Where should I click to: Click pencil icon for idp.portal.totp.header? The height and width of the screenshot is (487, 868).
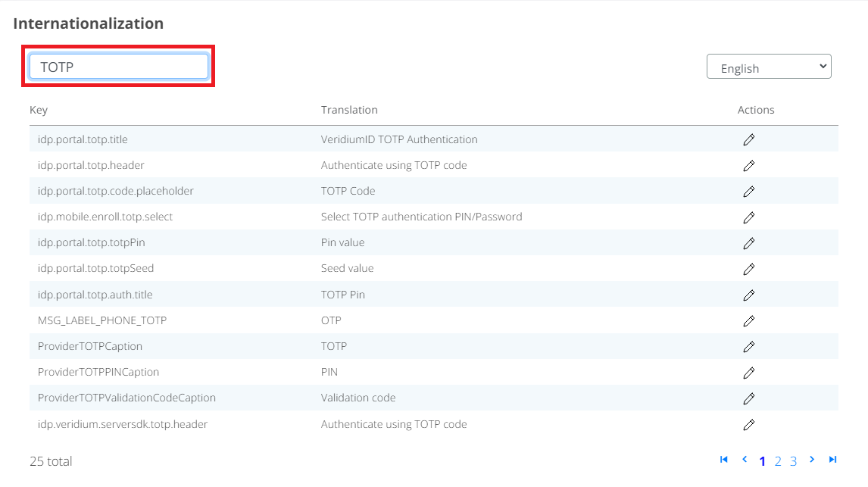[748, 165]
